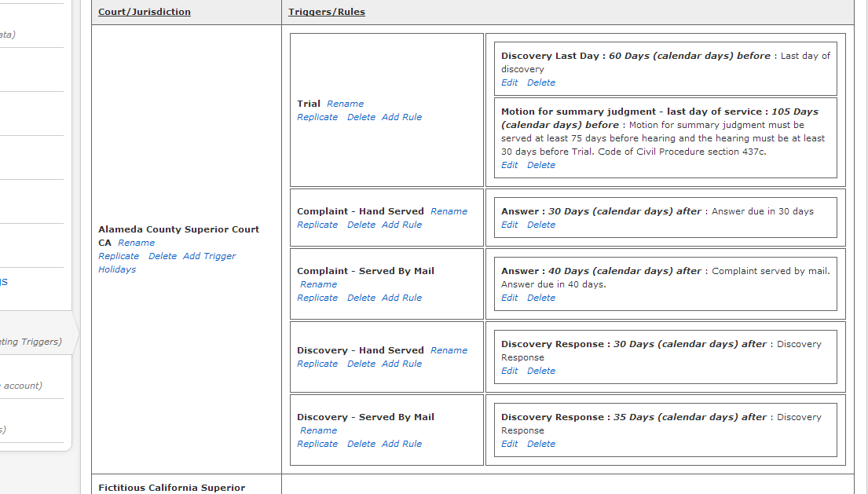Edit the Discovery Last Day rule
This screenshot has width=868, height=494.
click(509, 82)
